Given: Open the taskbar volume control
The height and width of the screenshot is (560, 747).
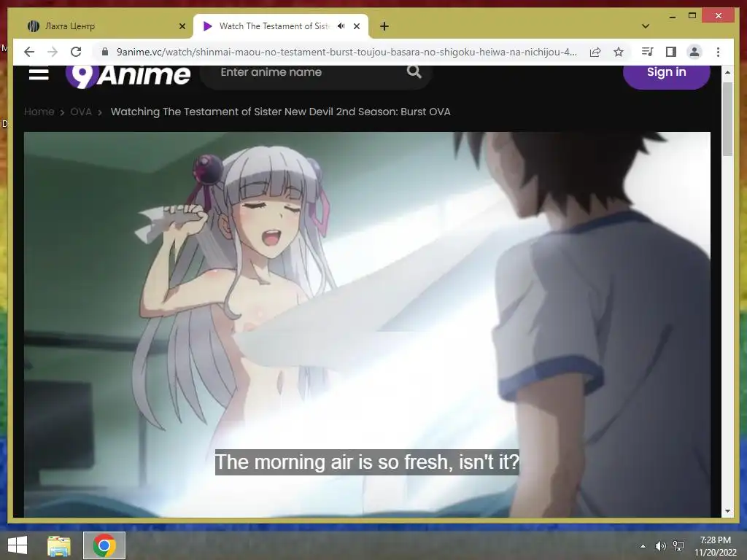Looking at the screenshot, I should [x=660, y=546].
